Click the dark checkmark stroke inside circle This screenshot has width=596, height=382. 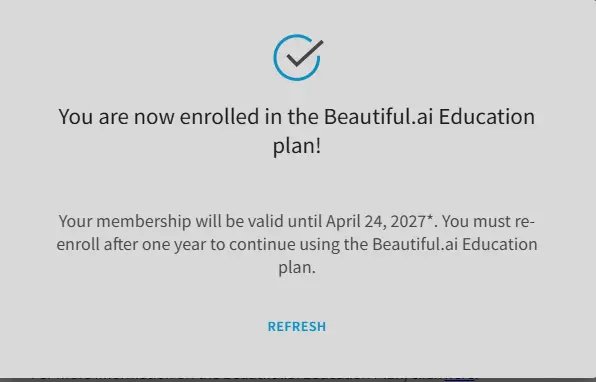[305, 53]
